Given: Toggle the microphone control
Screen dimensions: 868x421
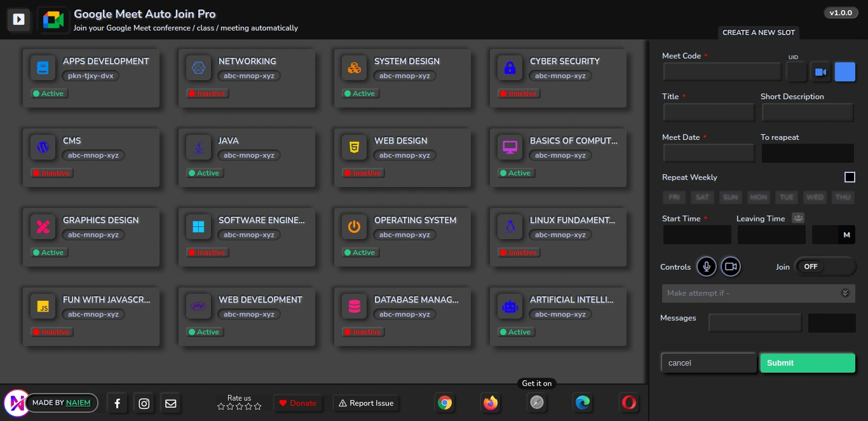Looking at the screenshot, I should (706, 266).
